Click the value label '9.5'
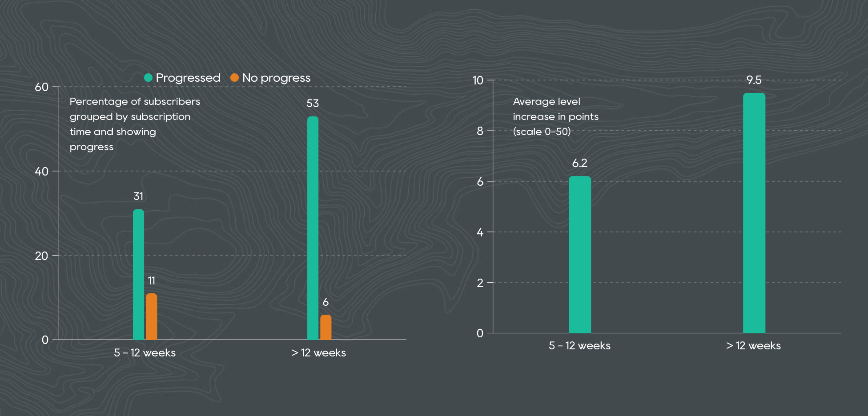Screen dimensions: 868x416 point(754,80)
